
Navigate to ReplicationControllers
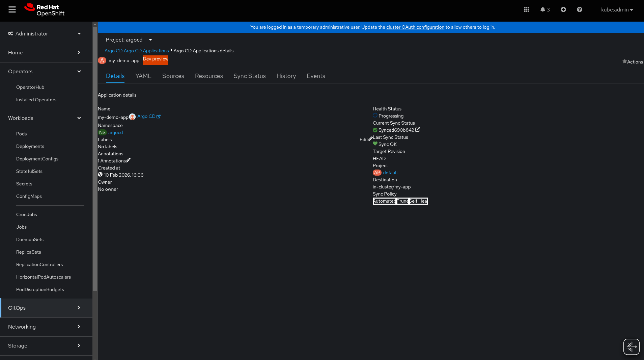pyautogui.click(x=39, y=264)
